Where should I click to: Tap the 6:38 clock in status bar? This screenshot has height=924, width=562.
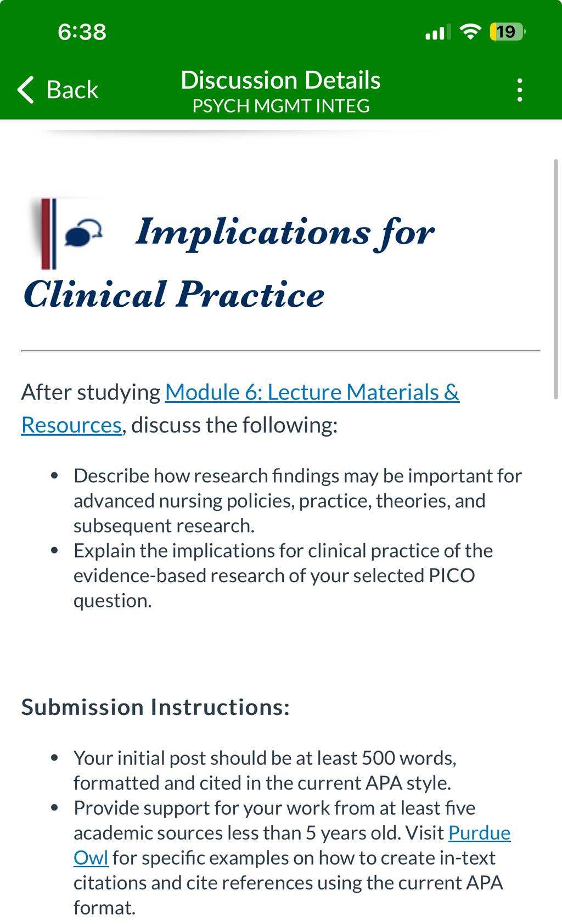[x=82, y=32]
